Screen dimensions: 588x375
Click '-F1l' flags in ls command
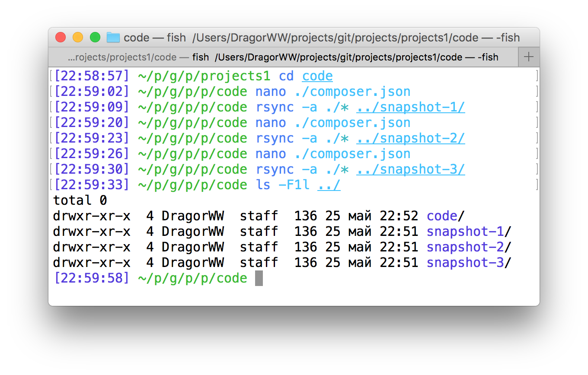point(294,185)
